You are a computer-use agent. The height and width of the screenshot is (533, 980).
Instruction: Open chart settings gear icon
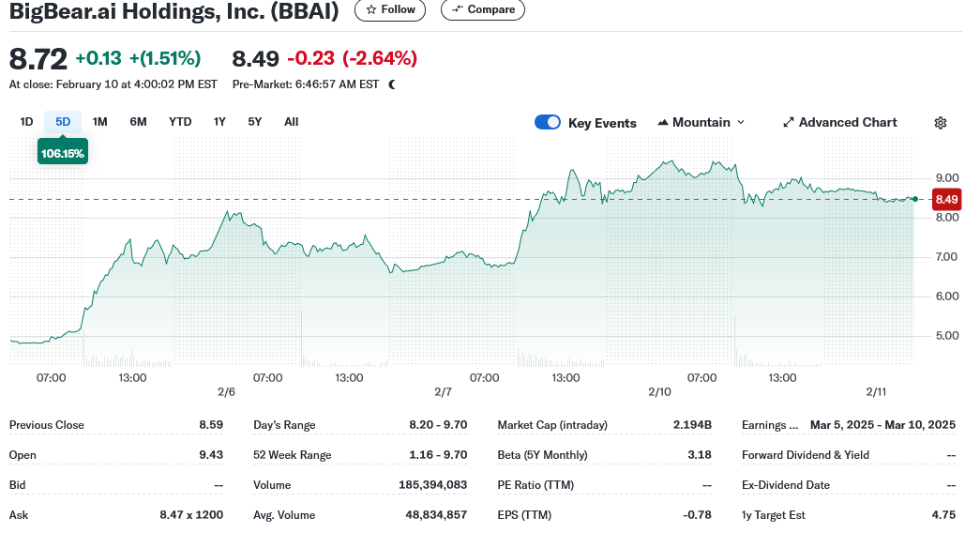coord(940,123)
